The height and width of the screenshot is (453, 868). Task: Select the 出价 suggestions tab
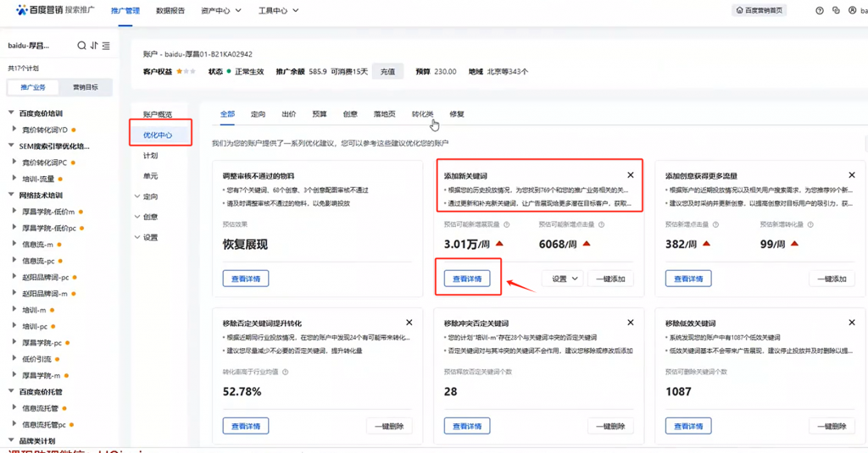(x=289, y=114)
